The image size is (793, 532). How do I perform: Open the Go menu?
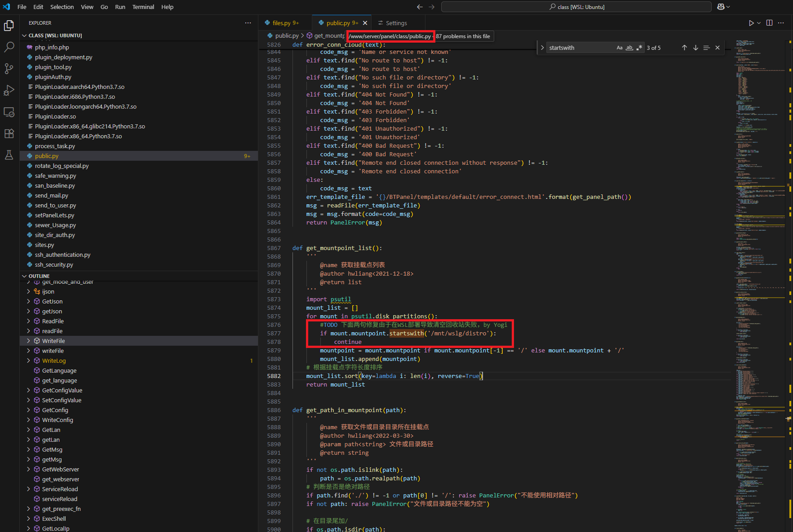click(x=104, y=7)
